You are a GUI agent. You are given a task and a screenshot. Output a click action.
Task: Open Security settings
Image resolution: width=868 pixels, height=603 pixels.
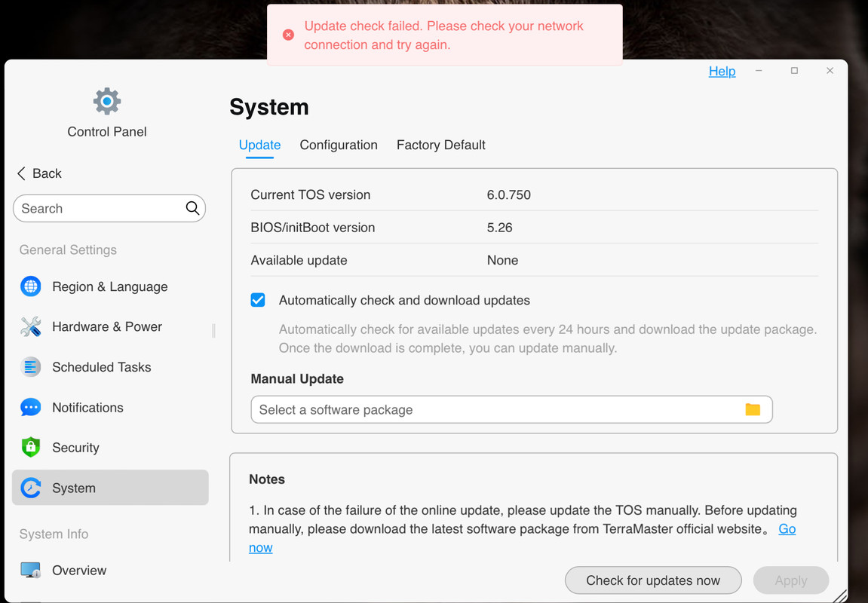pos(110,447)
